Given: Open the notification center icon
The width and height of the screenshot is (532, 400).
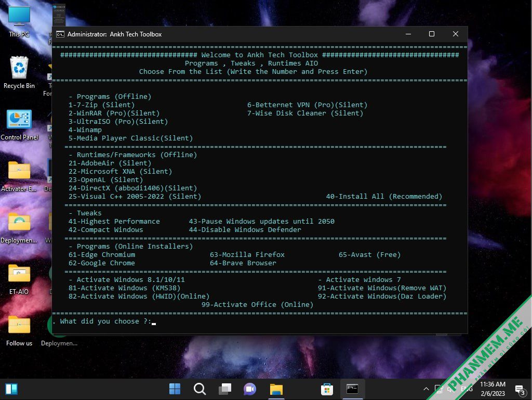Looking at the screenshot, I should pyautogui.click(x=520, y=390).
